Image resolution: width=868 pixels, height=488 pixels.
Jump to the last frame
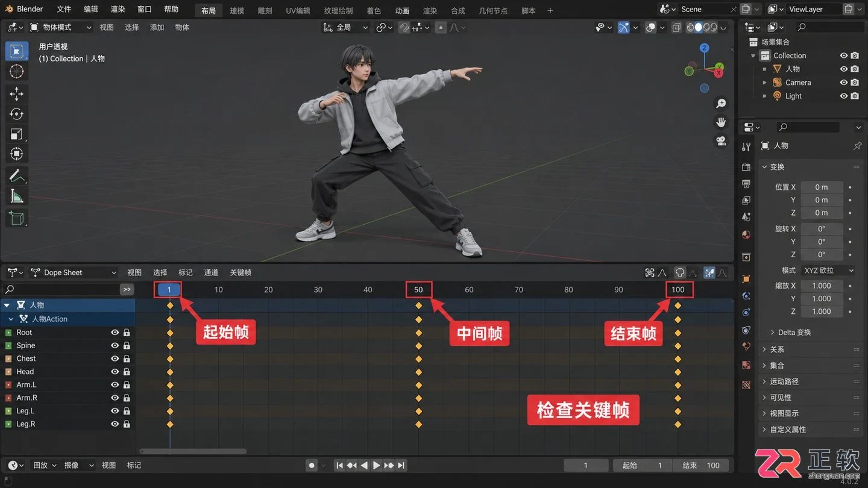click(401, 465)
